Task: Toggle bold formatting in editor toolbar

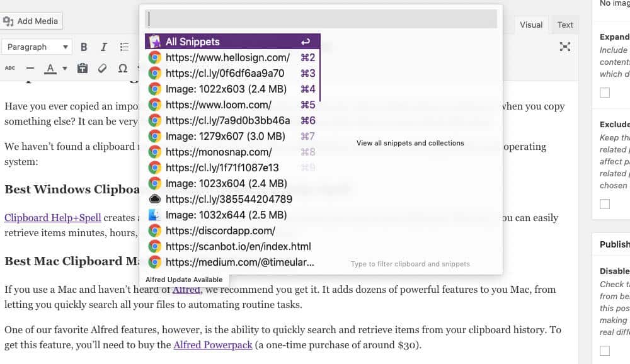Action: point(84,47)
